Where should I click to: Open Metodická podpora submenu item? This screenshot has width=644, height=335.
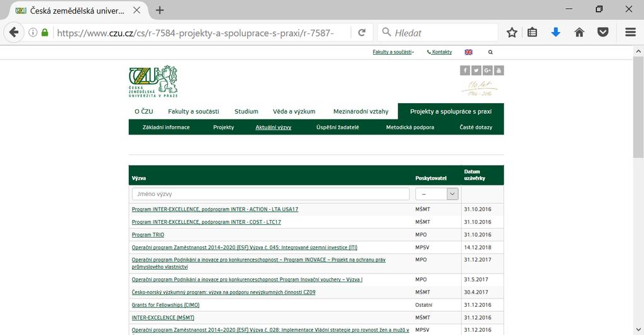pos(410,127)
